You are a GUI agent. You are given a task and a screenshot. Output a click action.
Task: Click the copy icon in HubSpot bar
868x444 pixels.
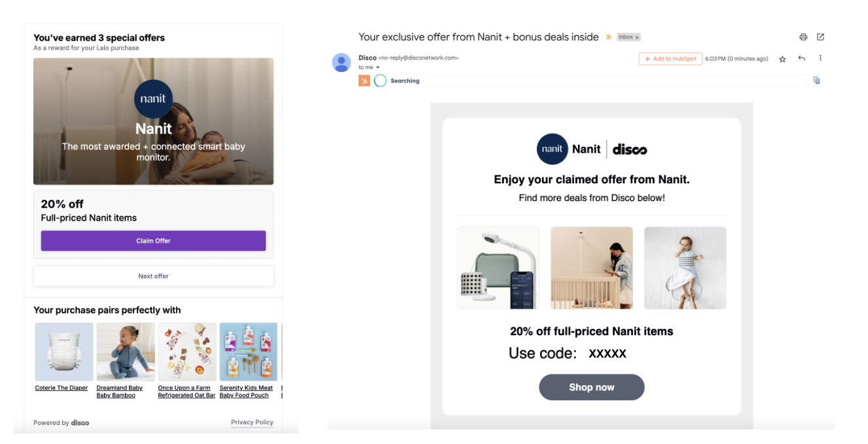816,81
